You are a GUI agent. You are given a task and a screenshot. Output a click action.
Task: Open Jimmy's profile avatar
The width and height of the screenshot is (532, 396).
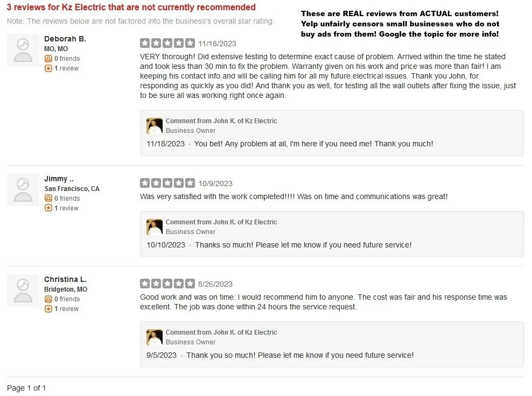pos(23,190)
